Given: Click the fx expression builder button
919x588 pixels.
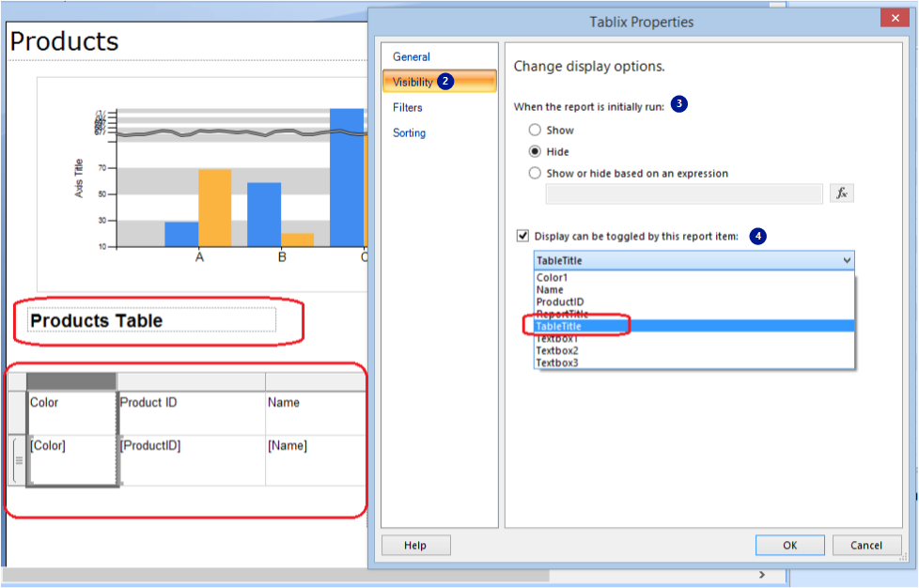Looking at the screenshot, I should (842, 193).
